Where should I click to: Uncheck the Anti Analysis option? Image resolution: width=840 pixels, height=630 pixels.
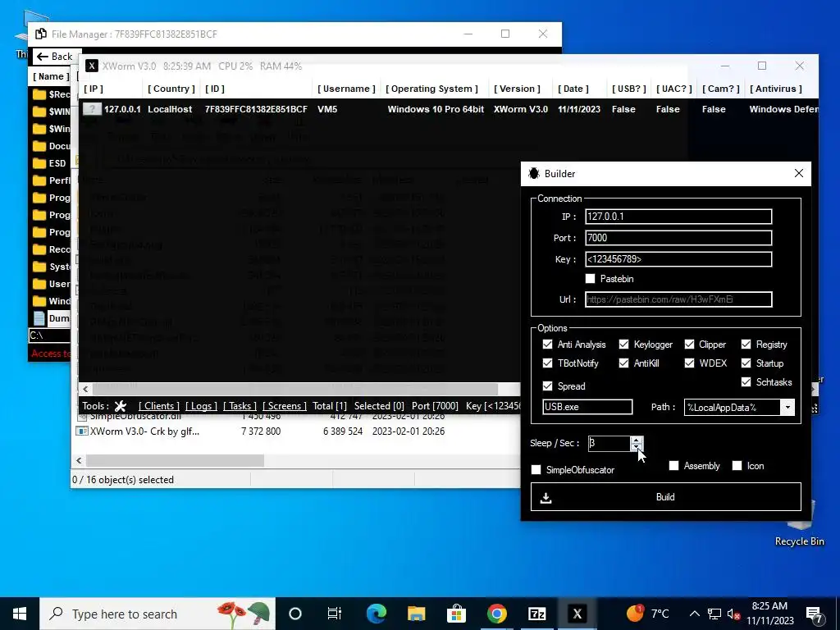point(547,344)
